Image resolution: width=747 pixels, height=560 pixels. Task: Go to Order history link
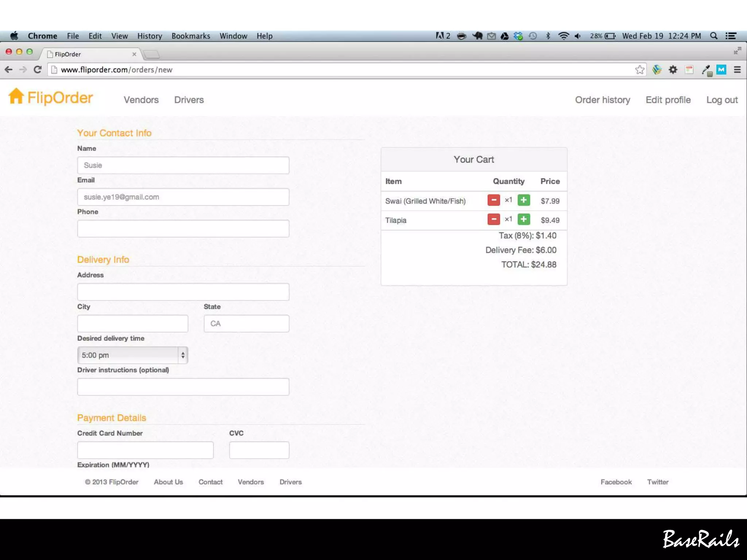[x=603, y=100]
